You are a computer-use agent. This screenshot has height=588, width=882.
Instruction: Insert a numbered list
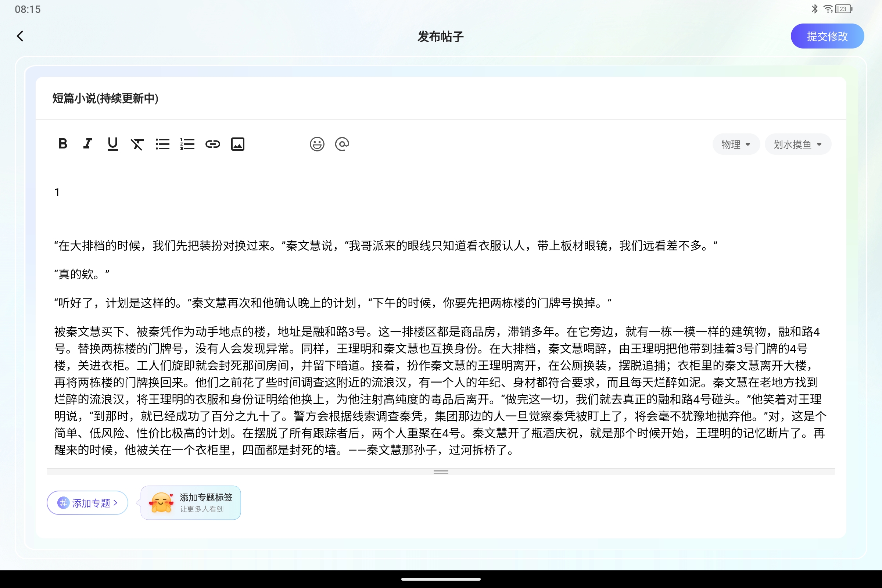[x=187, y=144]
